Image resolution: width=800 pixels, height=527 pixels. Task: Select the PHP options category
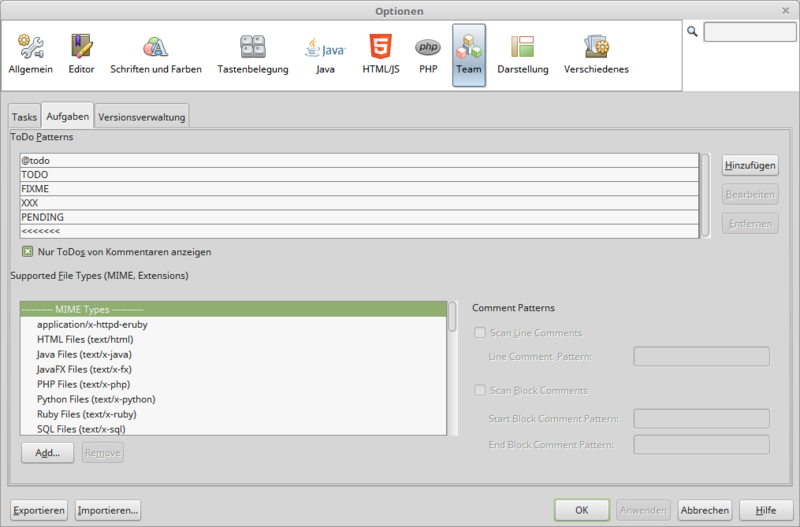click(x=428, y=55)
